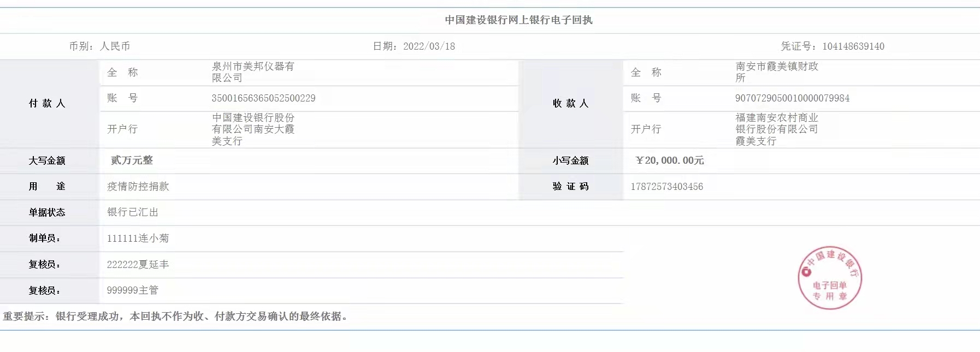Click the payer bank 中国建设银行股份有限公司南安大霞美支行

pyautogui.click(x=252, y=129)
